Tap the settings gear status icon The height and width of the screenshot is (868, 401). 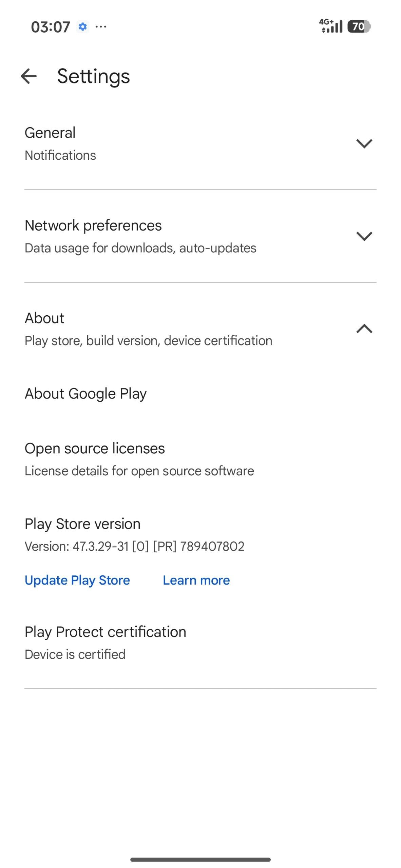[x=82, y=26]
